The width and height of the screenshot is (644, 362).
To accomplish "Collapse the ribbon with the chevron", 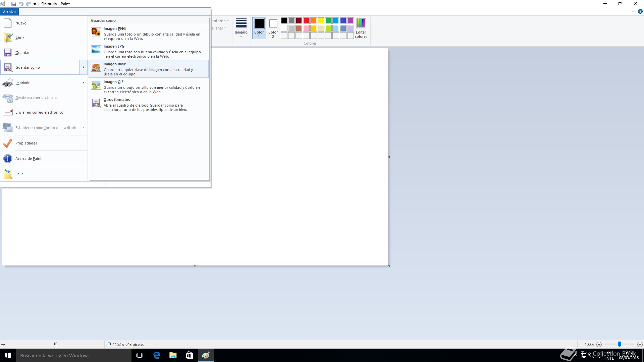I will [x=633, y=11].
